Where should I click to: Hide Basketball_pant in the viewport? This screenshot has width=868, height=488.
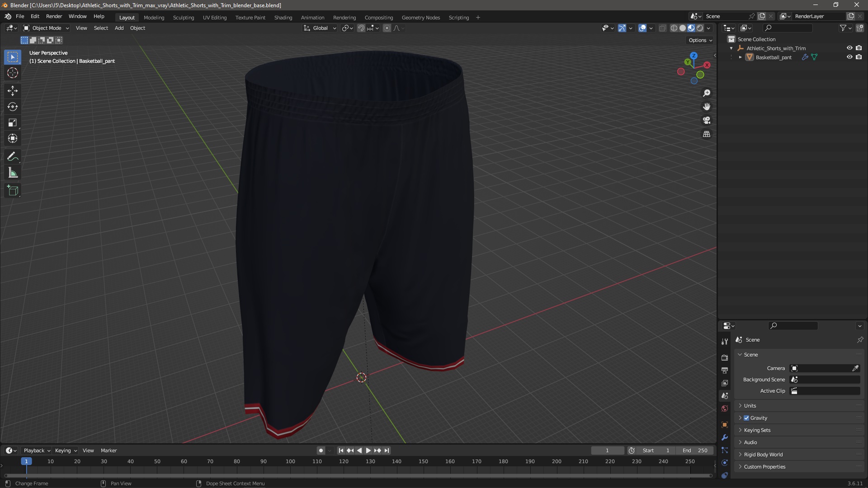849,57
